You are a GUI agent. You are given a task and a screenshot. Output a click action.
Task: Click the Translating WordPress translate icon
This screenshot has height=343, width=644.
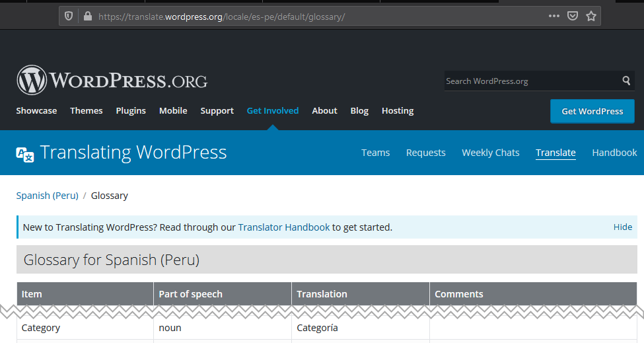point(25,155)
